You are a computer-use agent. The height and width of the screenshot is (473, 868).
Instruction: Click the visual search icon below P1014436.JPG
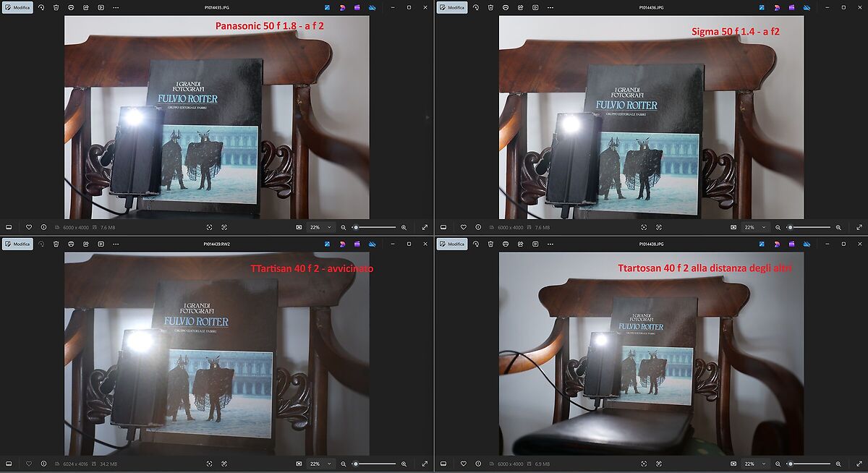(643, 227)
